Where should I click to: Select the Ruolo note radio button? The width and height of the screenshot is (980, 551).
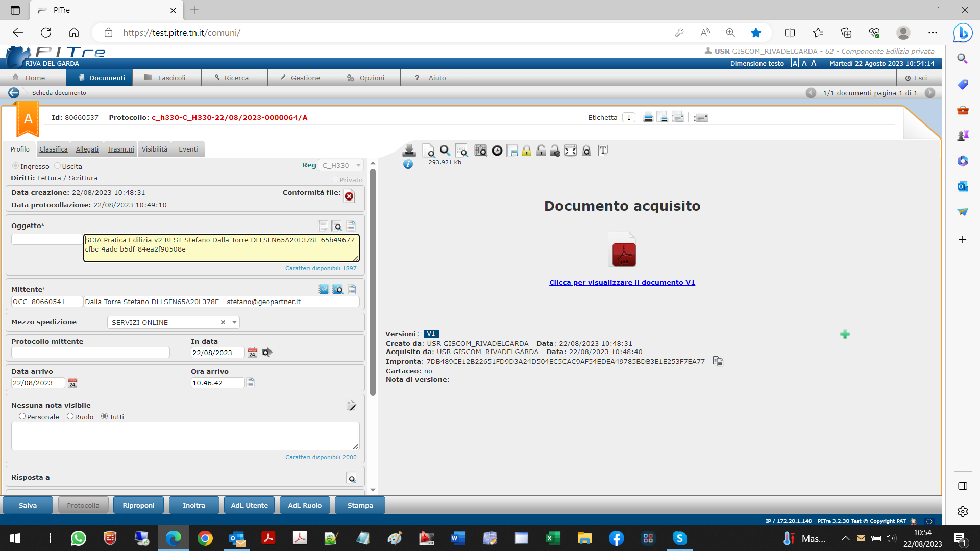click(70, 416)
